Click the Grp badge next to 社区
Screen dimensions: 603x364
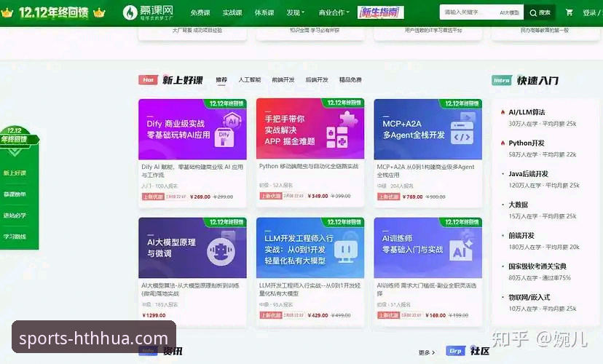tap(456, 351)
